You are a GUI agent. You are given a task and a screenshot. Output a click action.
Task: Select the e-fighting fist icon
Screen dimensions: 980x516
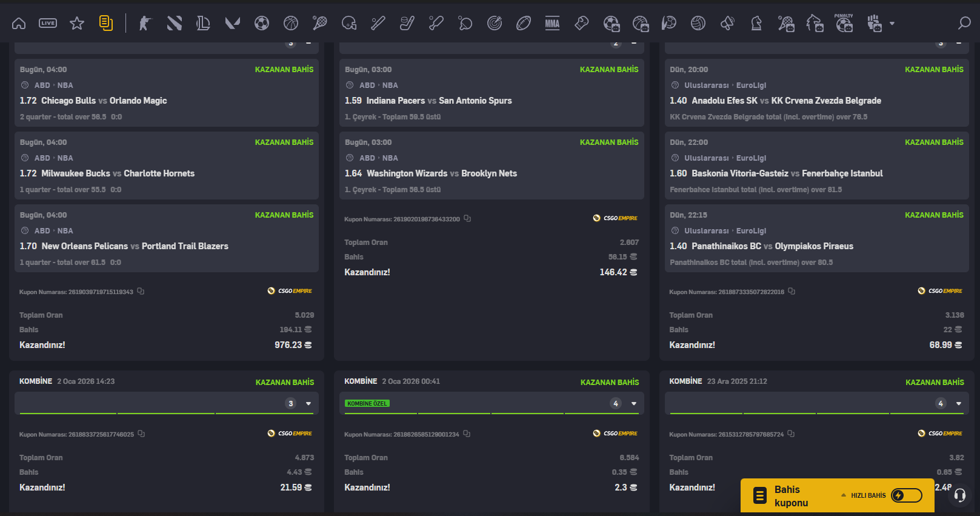874,24
